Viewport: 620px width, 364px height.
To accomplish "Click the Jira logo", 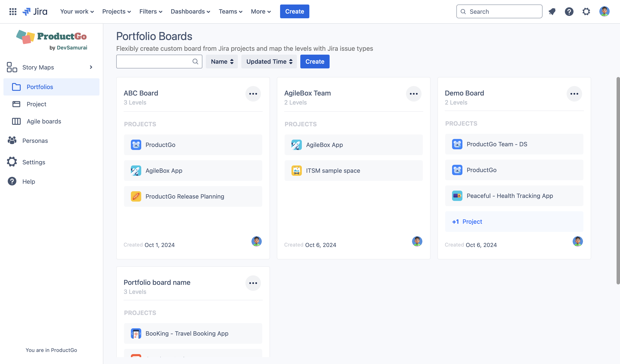I will tap(35, 12).
